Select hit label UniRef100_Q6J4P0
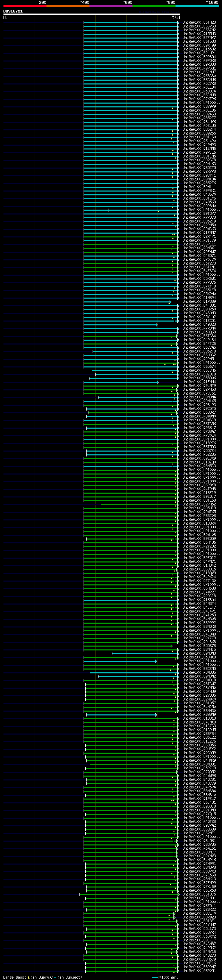 coord(199,141)
